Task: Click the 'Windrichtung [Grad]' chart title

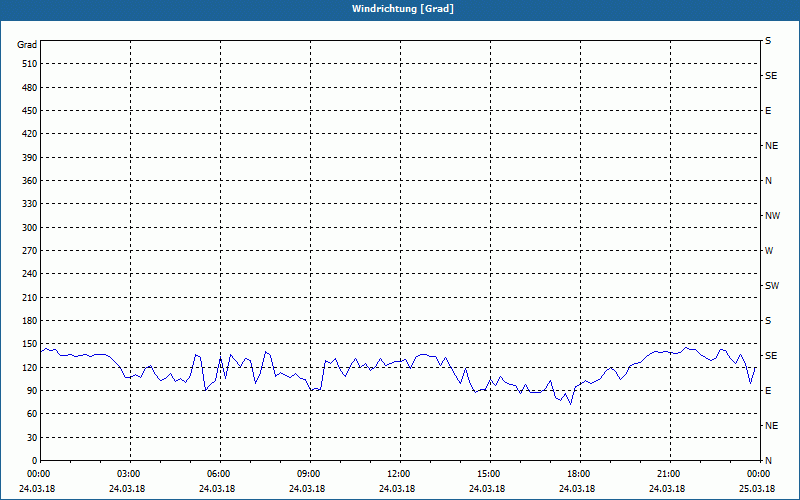Action: [403, 9]
